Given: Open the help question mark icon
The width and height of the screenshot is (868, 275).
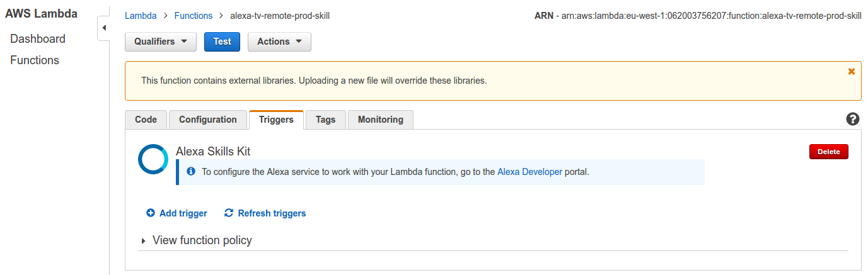Looking at the screenshot, I should pyautogui.click(x=853, y=119).
